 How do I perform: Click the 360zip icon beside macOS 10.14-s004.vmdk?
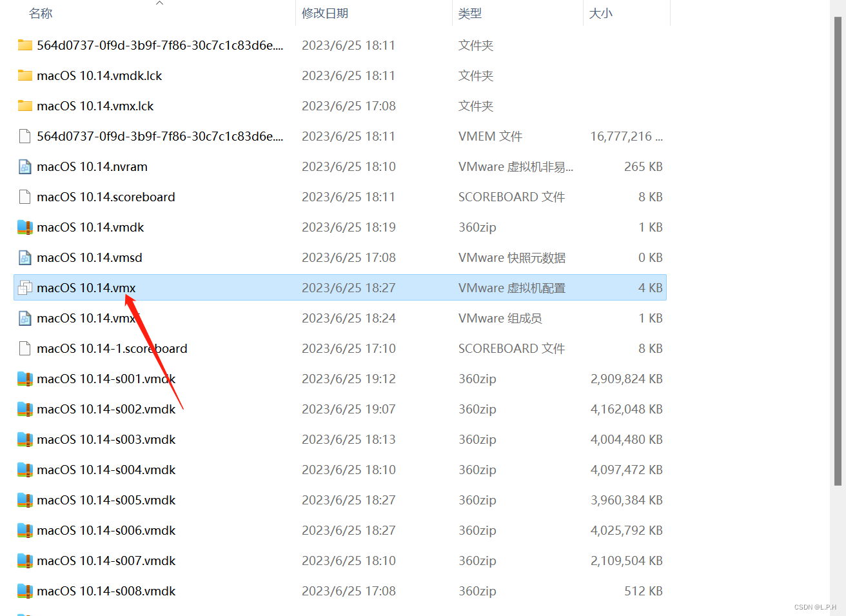pos(25,470)
